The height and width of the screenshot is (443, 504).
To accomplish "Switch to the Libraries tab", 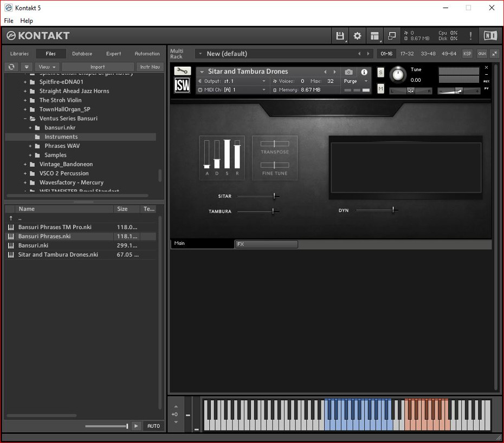I will click(20, 54).
